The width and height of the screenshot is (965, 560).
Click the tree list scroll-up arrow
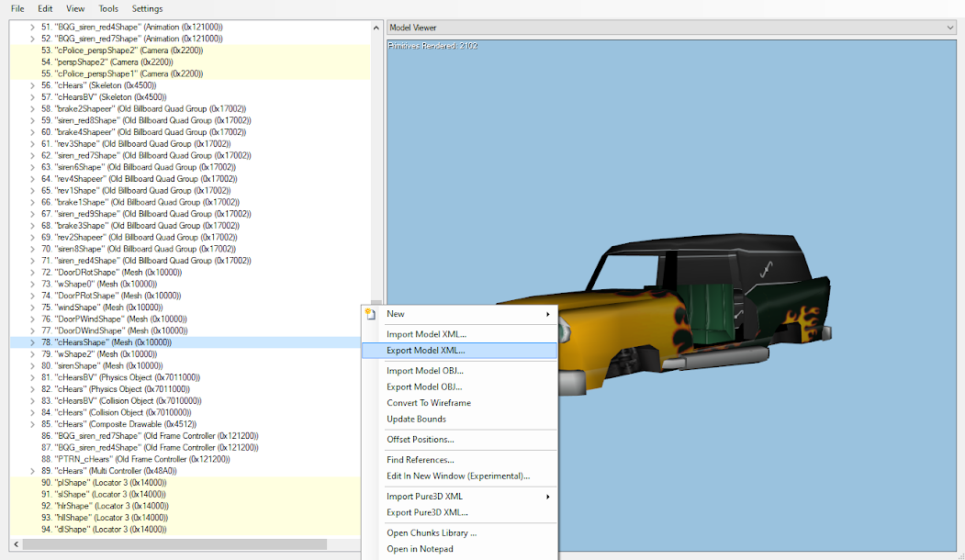point(376,27)
